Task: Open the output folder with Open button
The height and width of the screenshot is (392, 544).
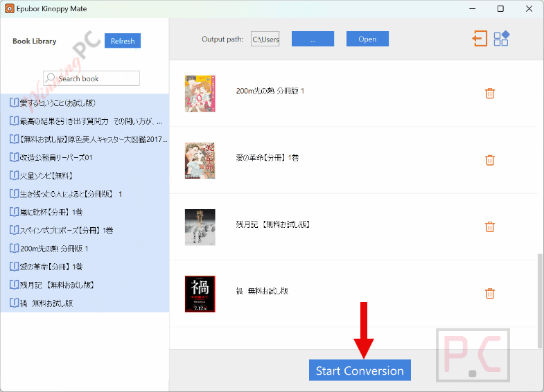Action: tap(367, 39)
